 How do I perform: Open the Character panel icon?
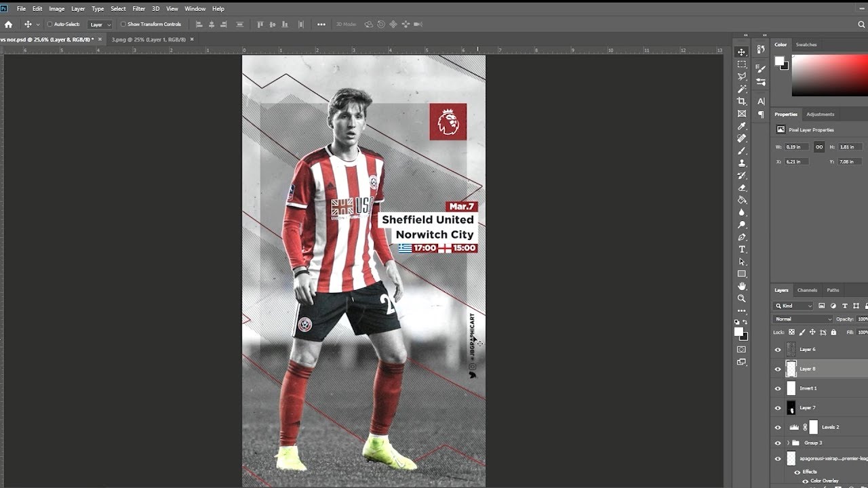coord(761,101)
